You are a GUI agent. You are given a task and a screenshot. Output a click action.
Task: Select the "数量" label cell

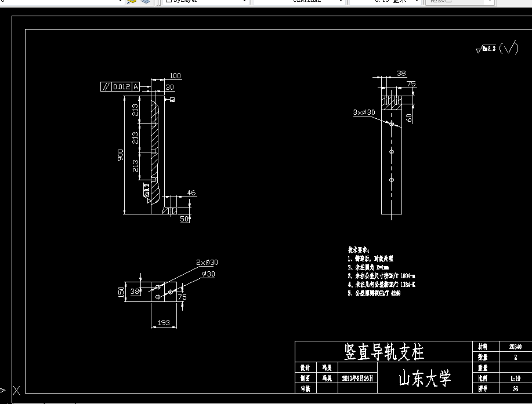[486, 357]
